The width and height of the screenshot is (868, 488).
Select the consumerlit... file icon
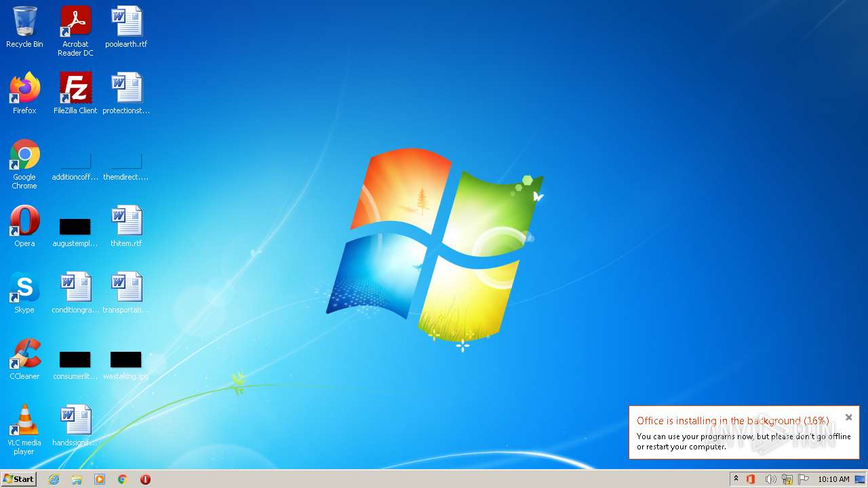pos(75,365)
